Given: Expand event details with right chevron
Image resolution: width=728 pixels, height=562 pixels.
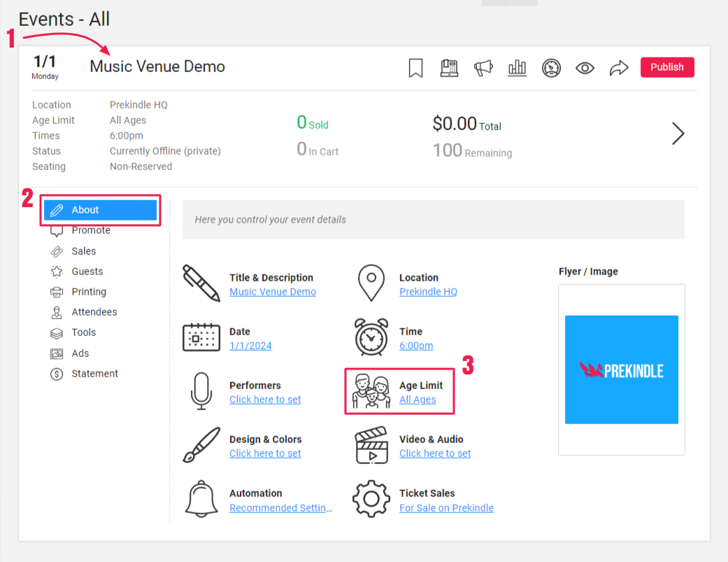Looking at the screenshot, I should 678,134.
